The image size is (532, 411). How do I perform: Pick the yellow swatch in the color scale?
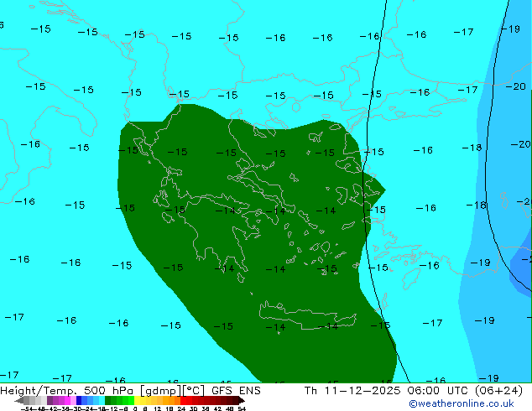click(137, 400)
